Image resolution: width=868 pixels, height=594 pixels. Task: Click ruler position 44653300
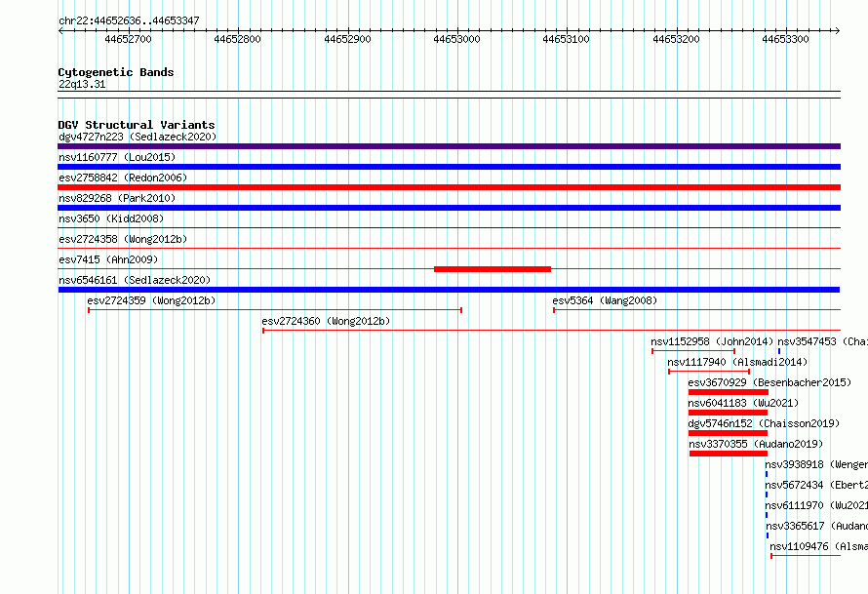(785, 39)
